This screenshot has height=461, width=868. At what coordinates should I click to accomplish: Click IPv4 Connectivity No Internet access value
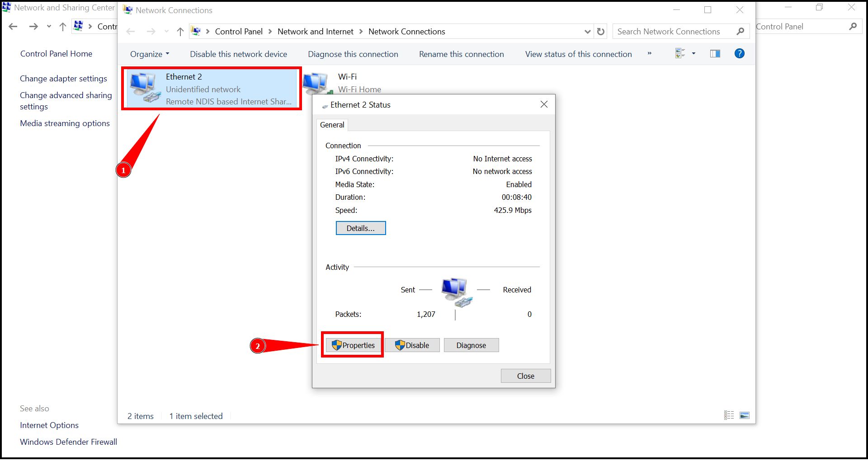coord(503,159)
